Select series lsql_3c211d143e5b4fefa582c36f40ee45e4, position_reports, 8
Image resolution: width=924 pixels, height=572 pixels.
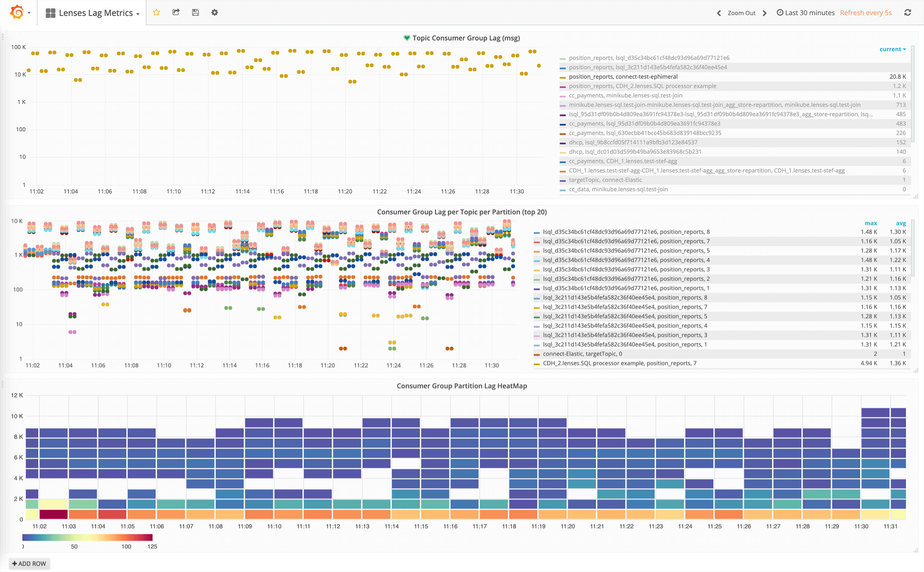(x=625, y=298)
